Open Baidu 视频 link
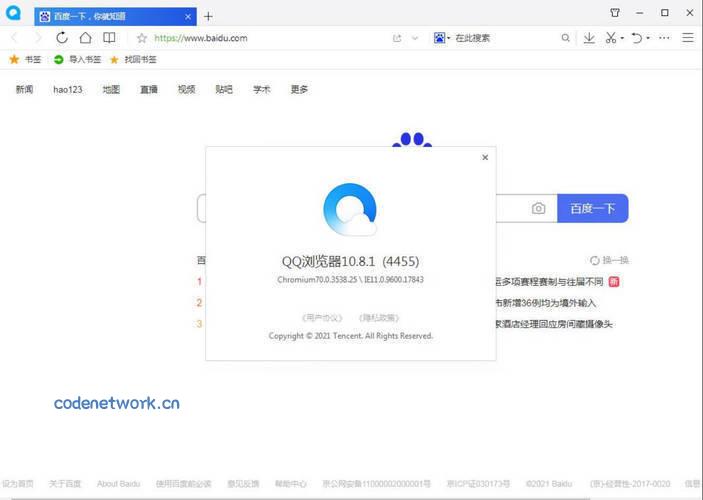Viewport: 703px width, 500px height. (187, 89)
